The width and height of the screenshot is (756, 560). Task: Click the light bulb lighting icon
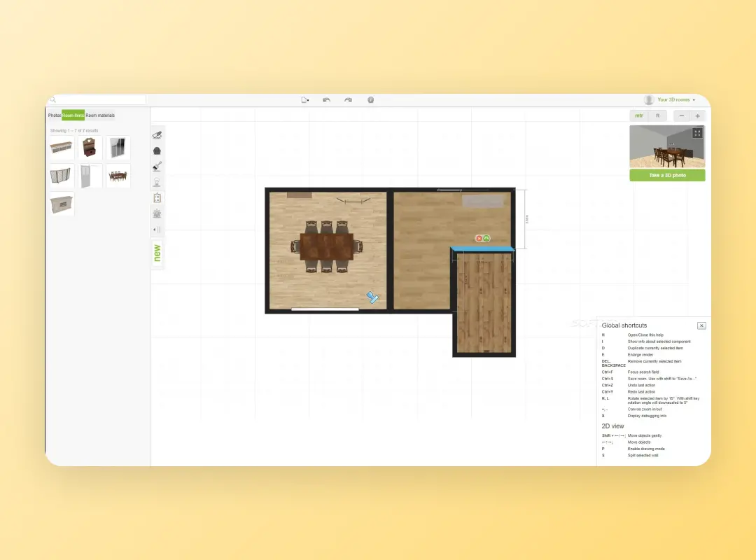(157, 182)
